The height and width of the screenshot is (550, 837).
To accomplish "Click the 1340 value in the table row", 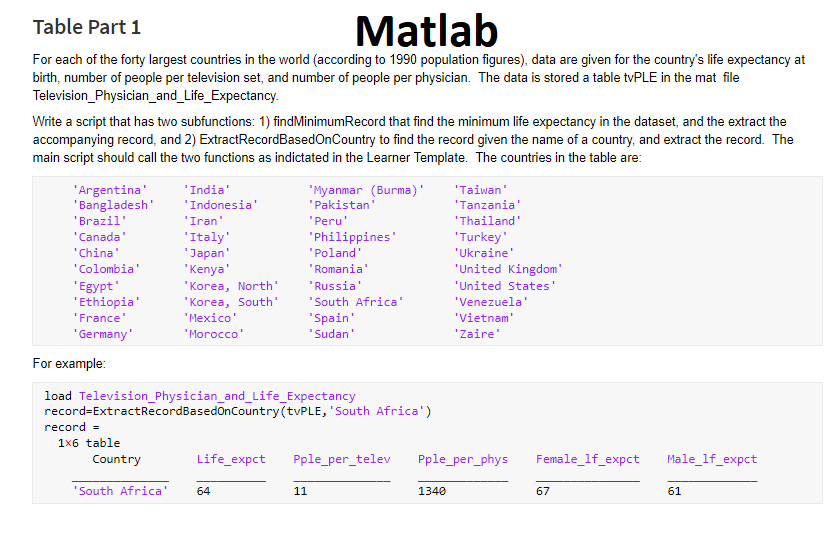I will [432, 491].
